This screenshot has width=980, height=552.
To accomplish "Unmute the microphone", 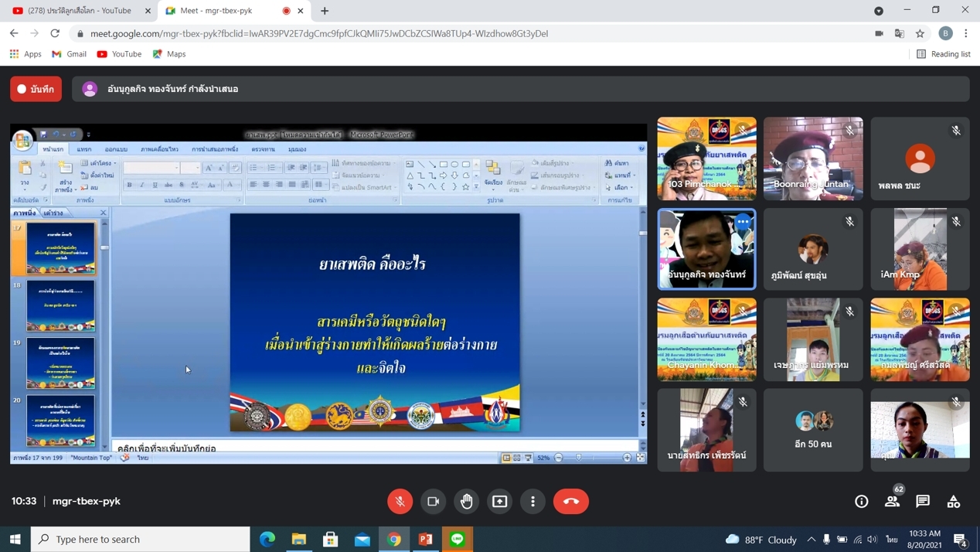I will [x=400, y=501].
